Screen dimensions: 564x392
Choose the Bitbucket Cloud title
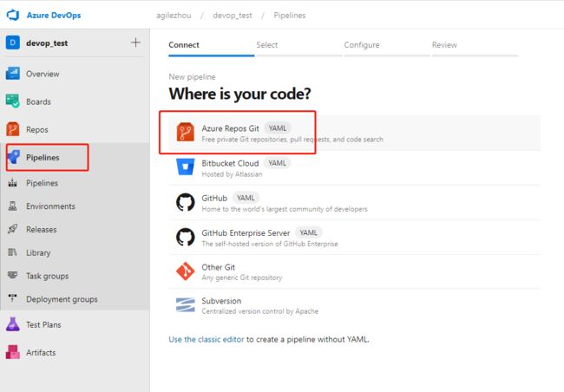pyautogui.click(x=230, y=163)
